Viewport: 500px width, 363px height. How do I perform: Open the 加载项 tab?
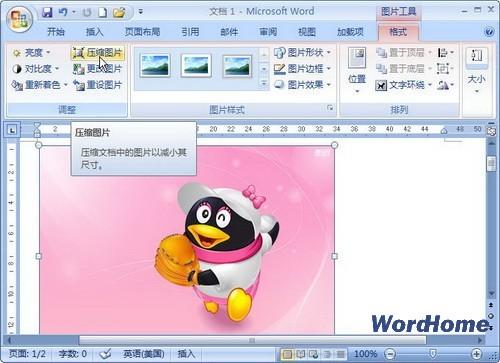350,32
